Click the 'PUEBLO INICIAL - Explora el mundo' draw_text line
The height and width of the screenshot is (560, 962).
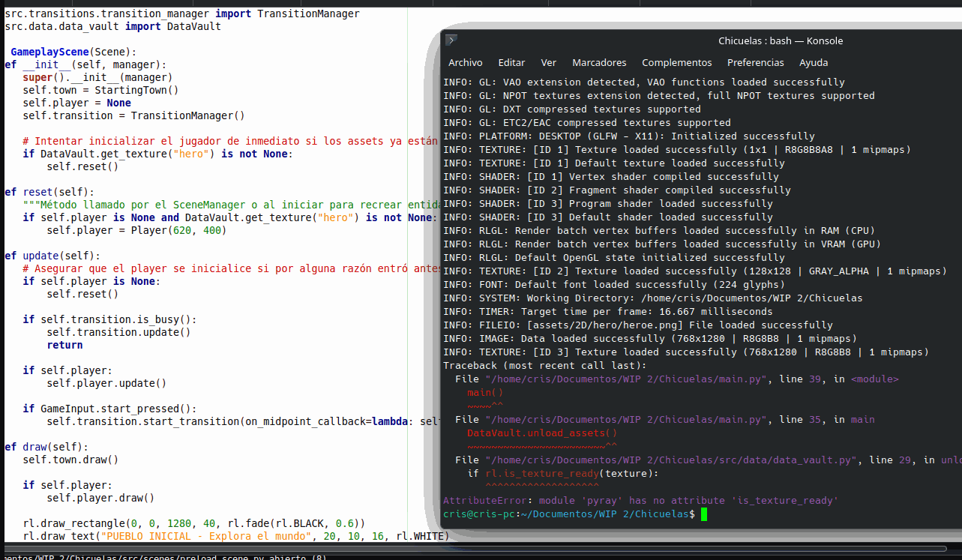235,536
